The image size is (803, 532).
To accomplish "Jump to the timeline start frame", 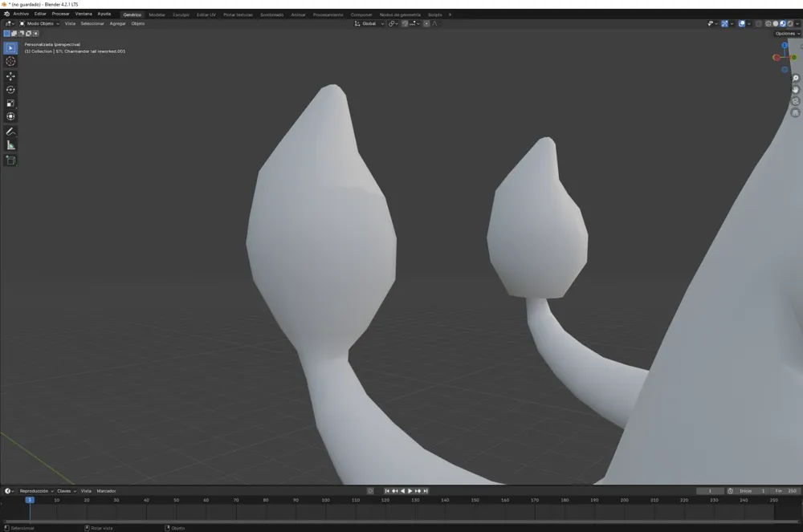I will pos(387,490).
